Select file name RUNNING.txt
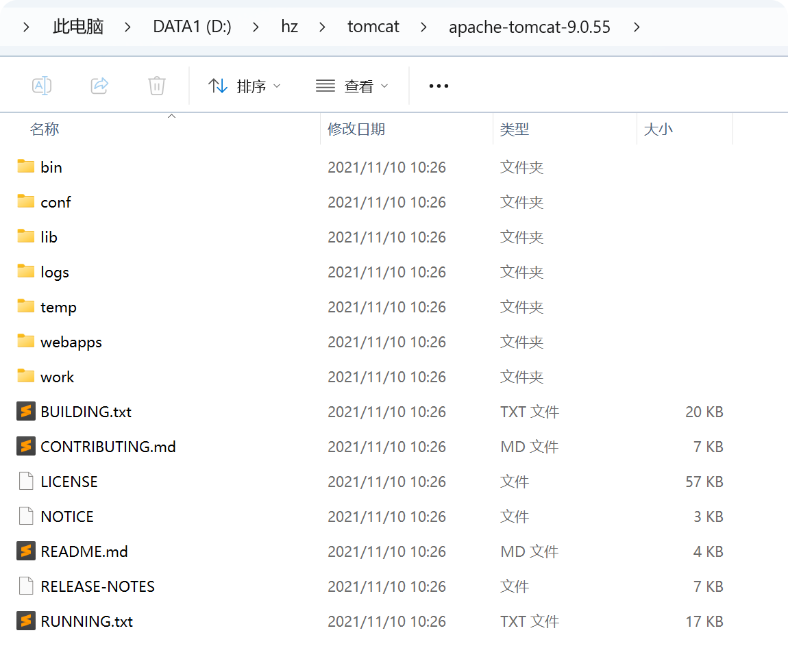The image size is (788, 672). pyautogui.click(x=86, y=622)
